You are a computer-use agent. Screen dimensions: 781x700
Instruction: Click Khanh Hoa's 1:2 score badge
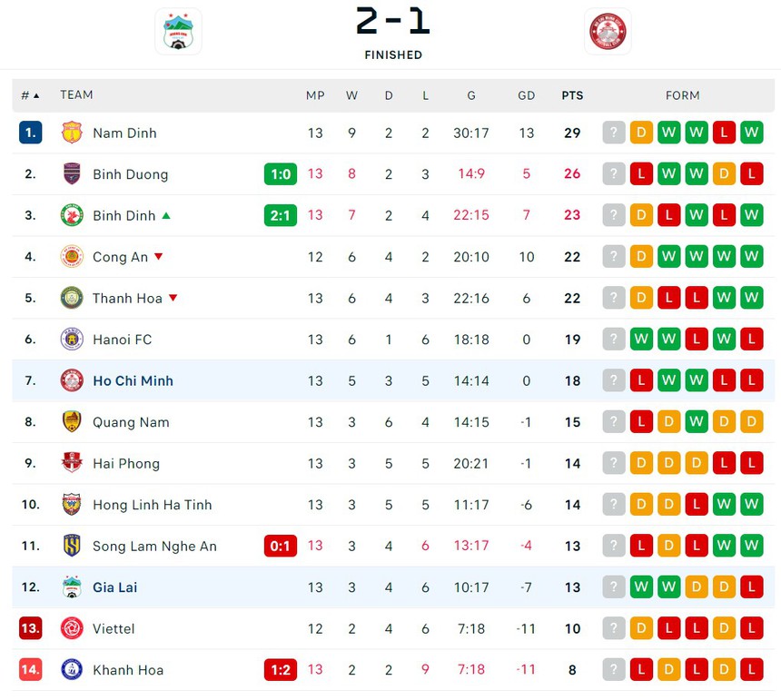point(281,670)
